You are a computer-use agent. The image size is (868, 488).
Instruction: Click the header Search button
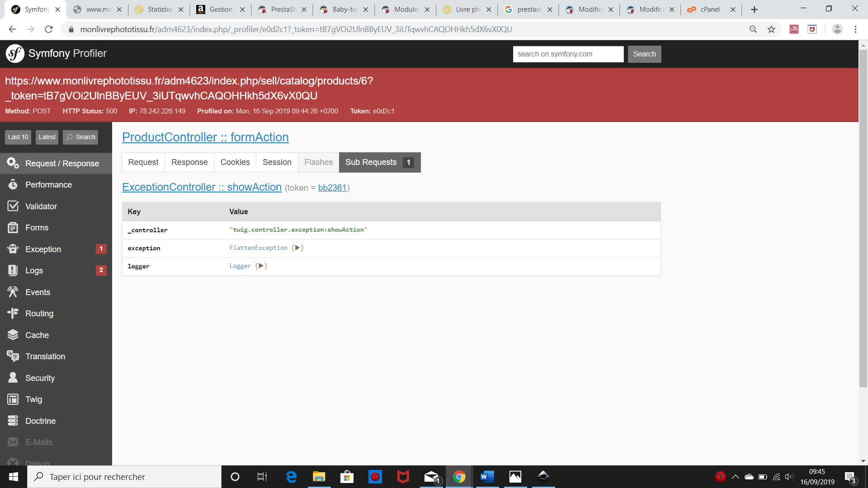pyautogui.click(x=644, y=54)
